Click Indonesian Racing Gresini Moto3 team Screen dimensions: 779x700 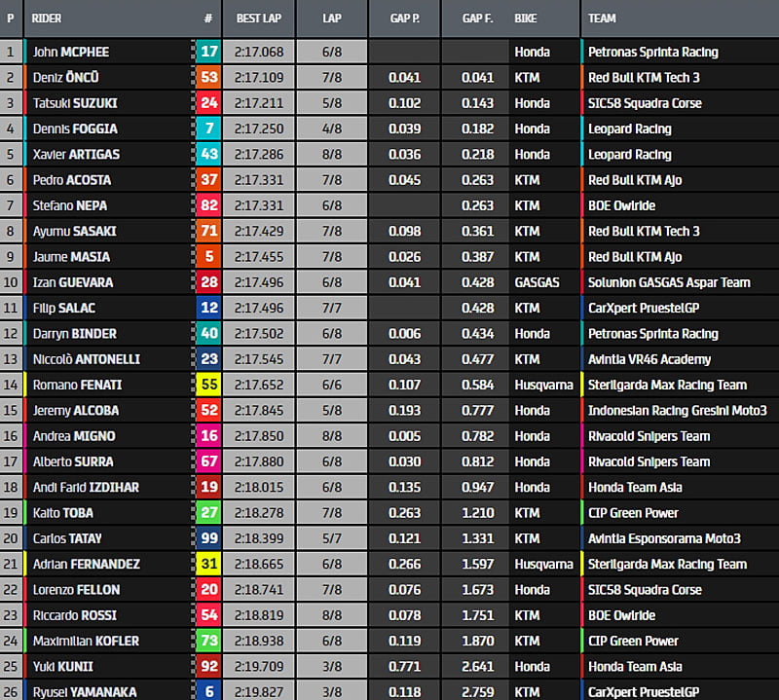click(677, 411)
